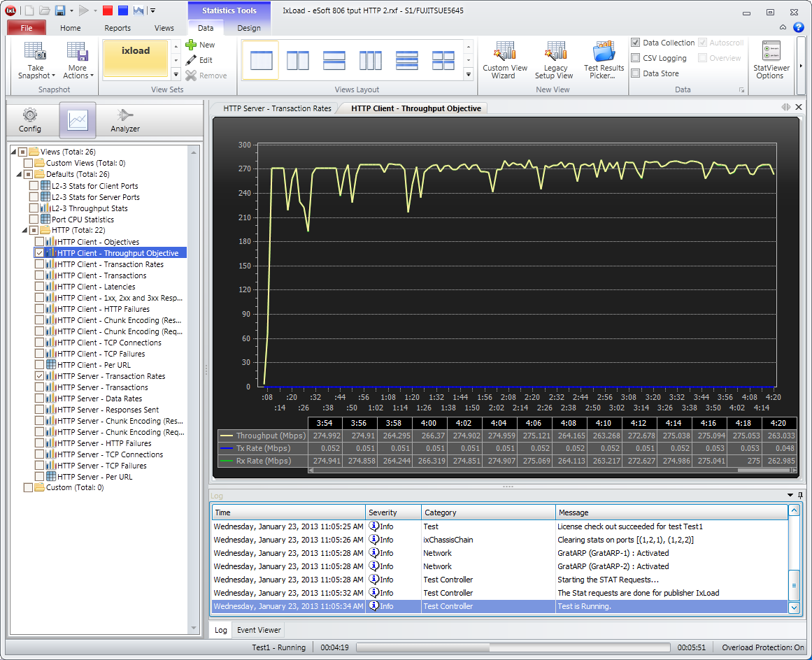
Task: Open Legacy Setup View
Action: click(x=554, y=60)
